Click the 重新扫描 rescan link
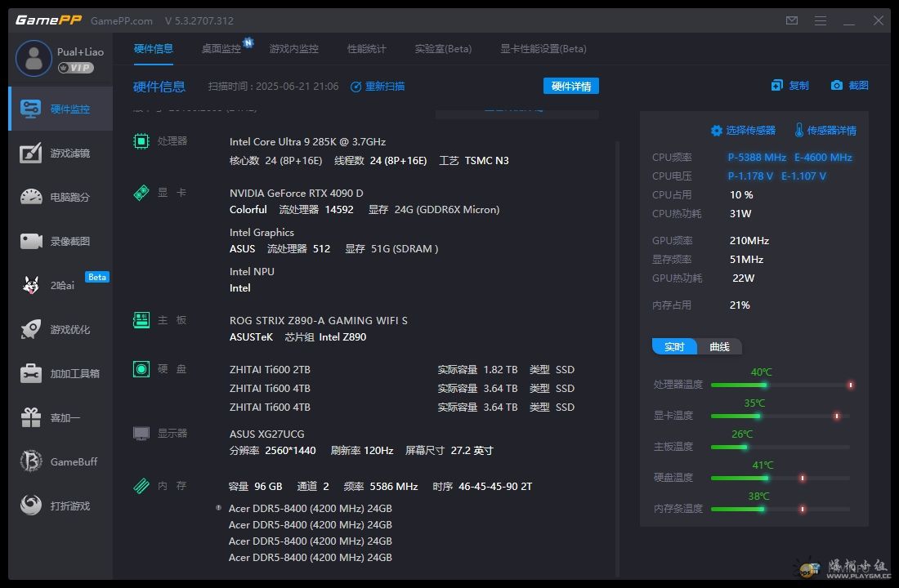 (x=385, y=87)
